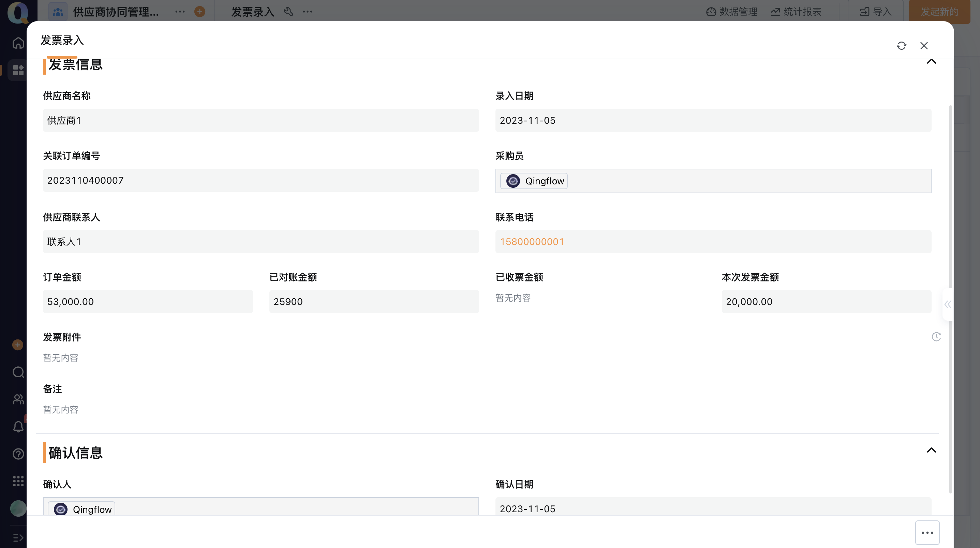Expand the sidebar with bottom arrow icon
The height and width of the screenshot is (548, 980).
pyautogui.click(x=18, y=538)
